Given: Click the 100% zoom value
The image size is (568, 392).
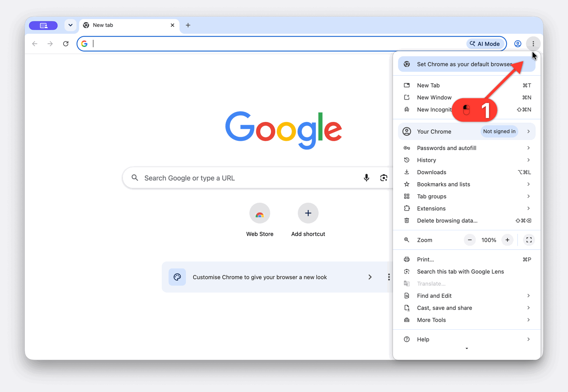Looking at the screenshot, I should [x=489, y=240].
